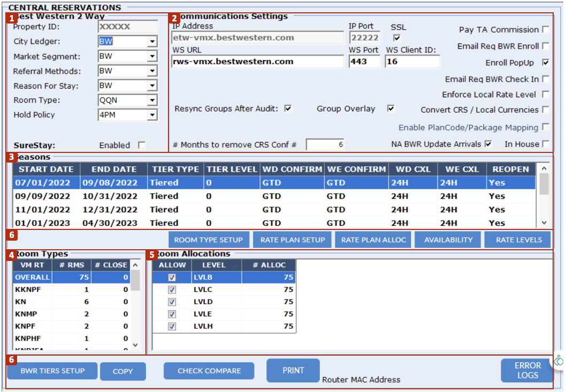566x392 pixels.
Task: Click the green diamond icon at right edge
Action: pos(559,361)
